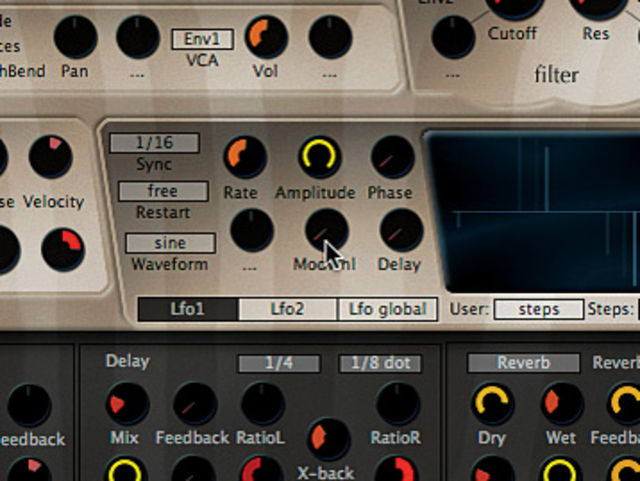The width and height of the screenshot is (640, 481).
Task: Click the unassigned knob left of Cutoff
Action: (x=453, y=38)
